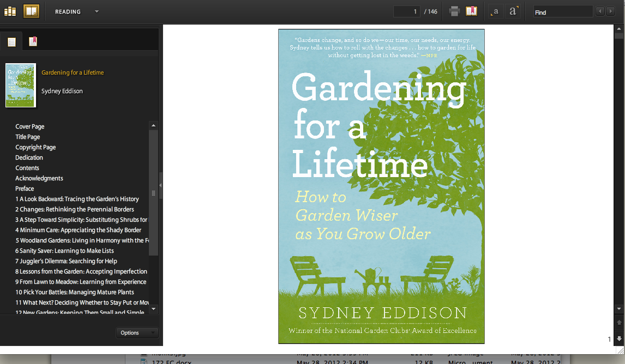Viewport: 625px width, 364px height.
Task: Open the READING mode dropdown arrow
Action: 97,11
